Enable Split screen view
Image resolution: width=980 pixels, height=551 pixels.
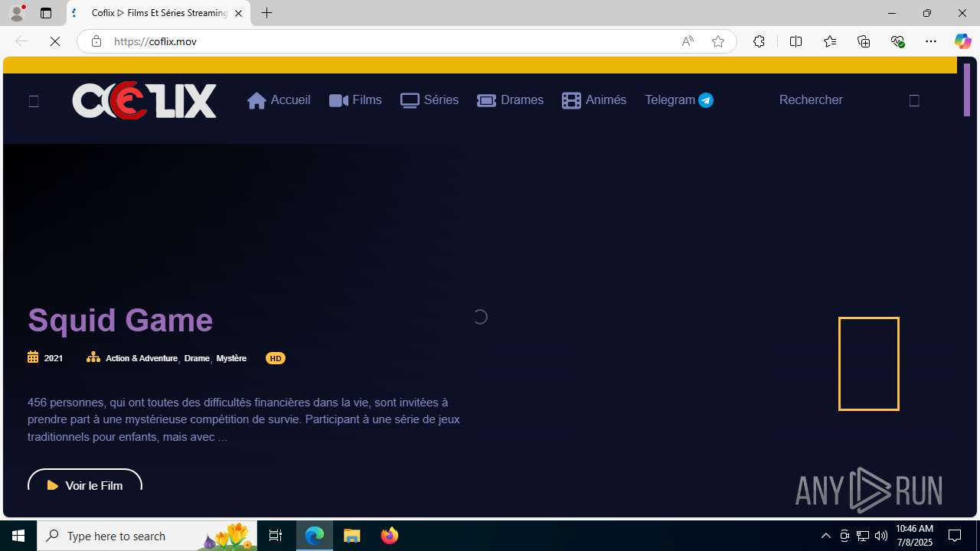click(x=795, y=41)
